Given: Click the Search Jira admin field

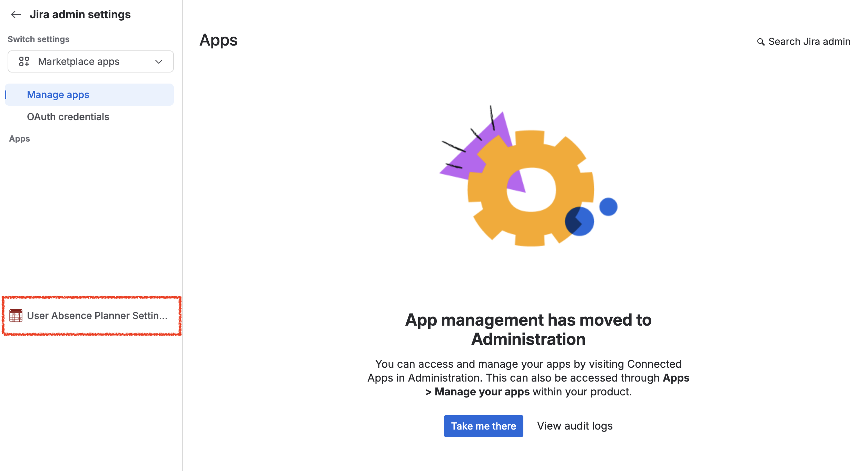Looking at the screenshot, I should pyautogui.click(x=803, y=41).
